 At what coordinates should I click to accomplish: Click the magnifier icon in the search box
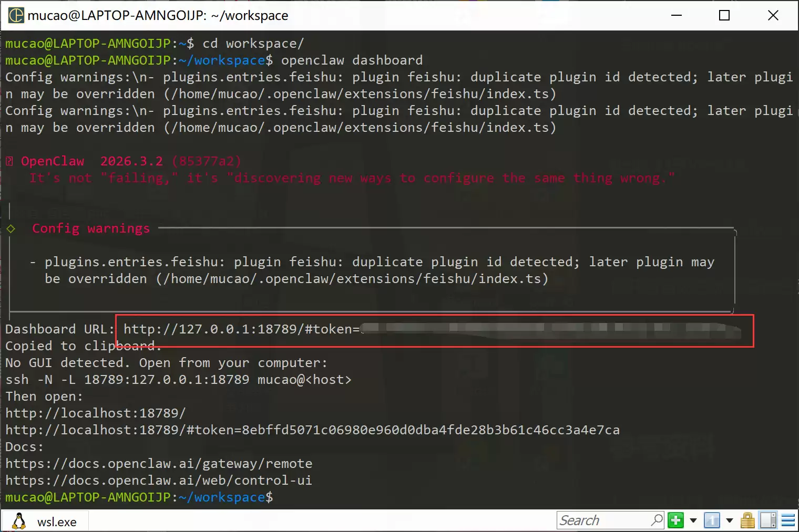[x=657, y=520]
